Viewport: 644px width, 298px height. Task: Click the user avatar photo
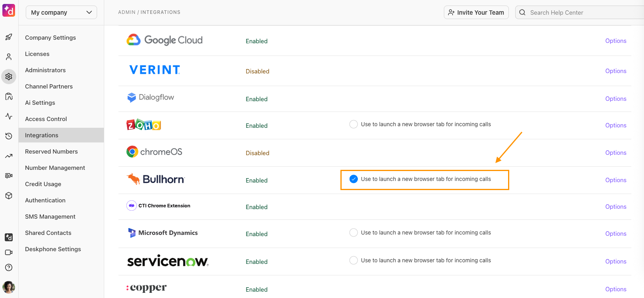(x=9, y=287)
